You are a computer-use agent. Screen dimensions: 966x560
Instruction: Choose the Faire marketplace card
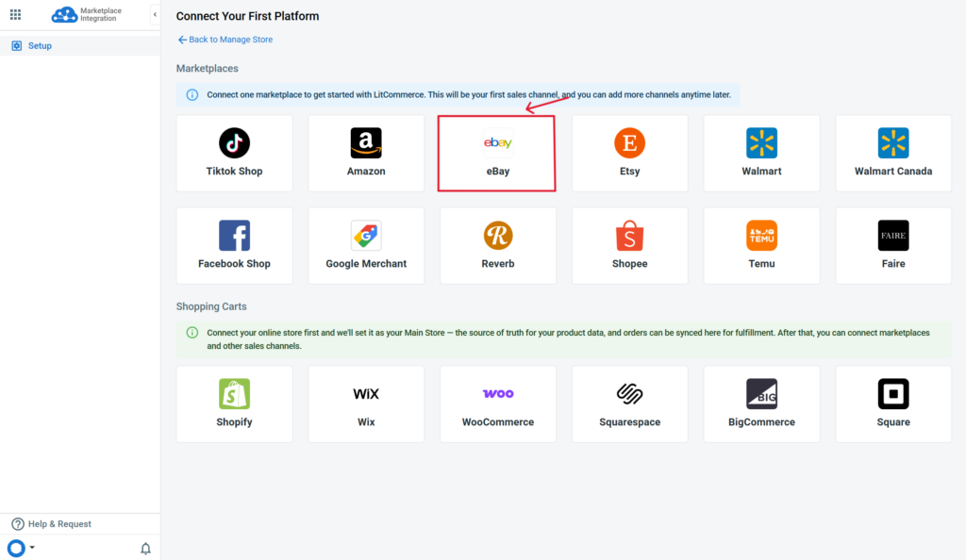pos(893,245)
